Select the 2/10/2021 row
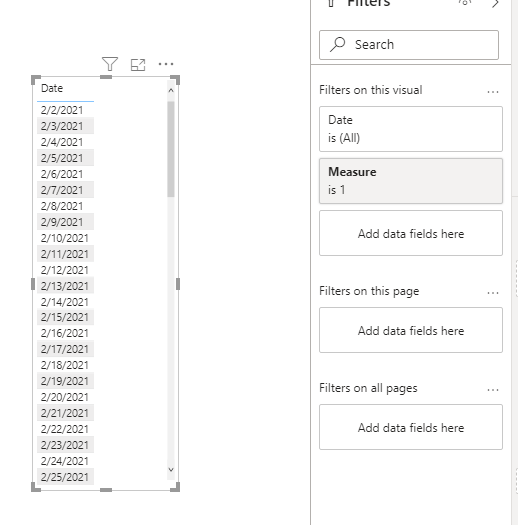The image size is (518, 525). coord(65,238)
